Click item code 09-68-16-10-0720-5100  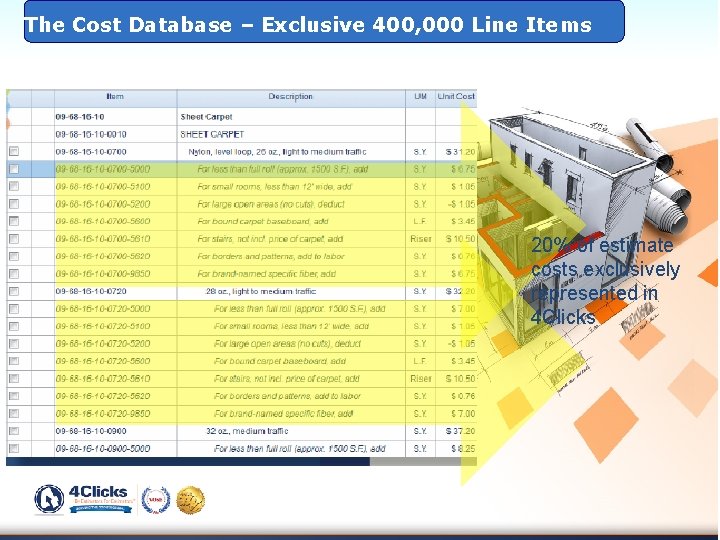(x=103, y=326)
